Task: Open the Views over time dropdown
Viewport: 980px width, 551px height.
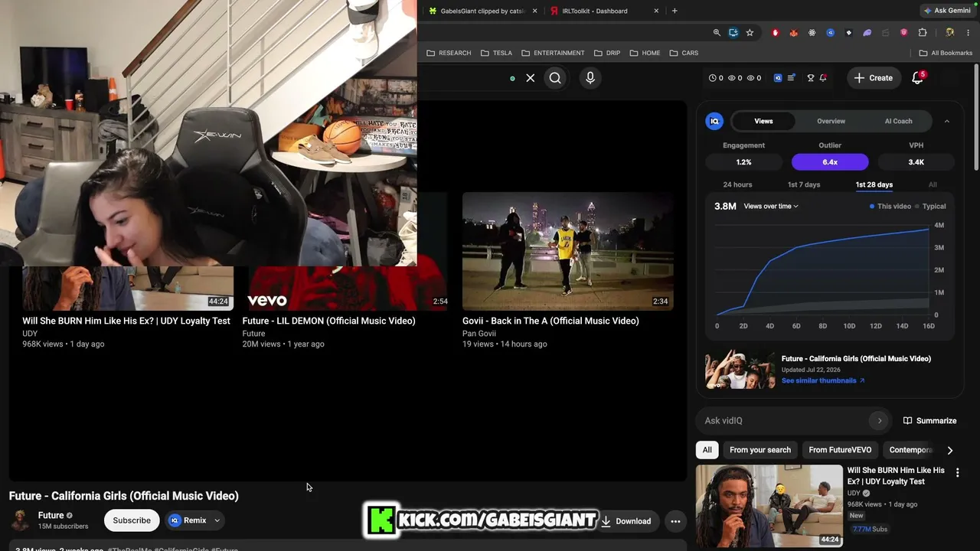Action: pos(771,206)
